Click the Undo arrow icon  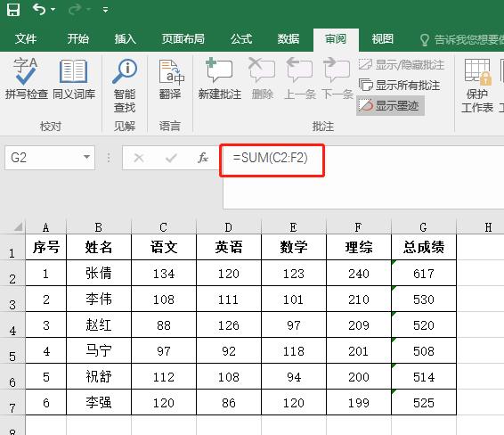pos(39,9)
